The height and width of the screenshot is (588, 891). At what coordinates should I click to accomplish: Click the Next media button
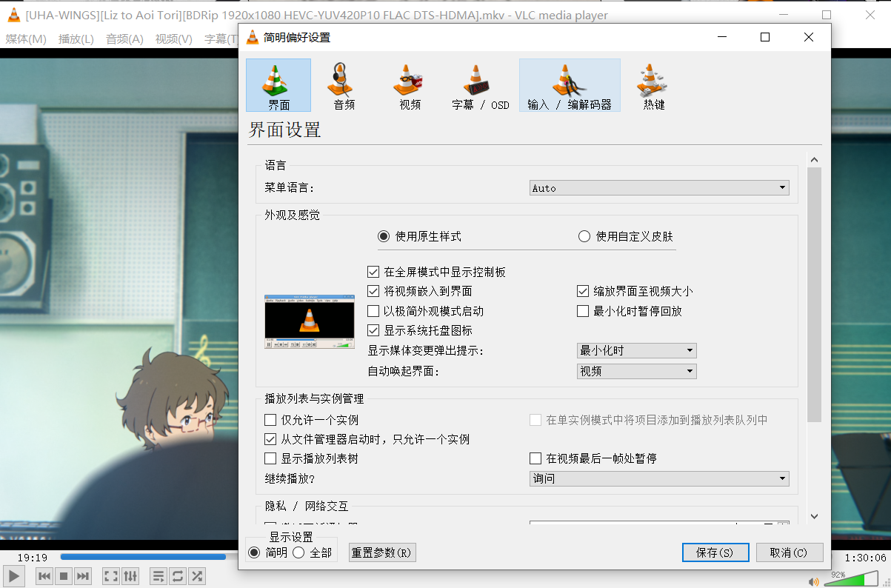[83, 575]
